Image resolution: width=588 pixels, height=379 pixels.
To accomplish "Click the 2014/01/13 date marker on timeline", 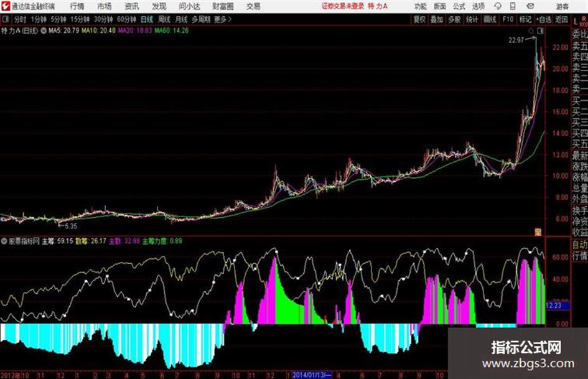I will click(x=312, y=375).
